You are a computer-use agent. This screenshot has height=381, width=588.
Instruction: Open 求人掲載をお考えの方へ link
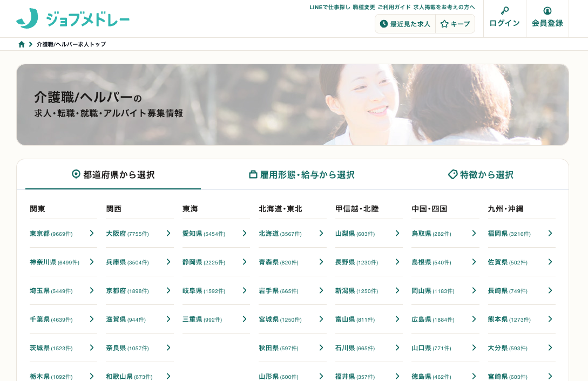click(x=444, y=7)
